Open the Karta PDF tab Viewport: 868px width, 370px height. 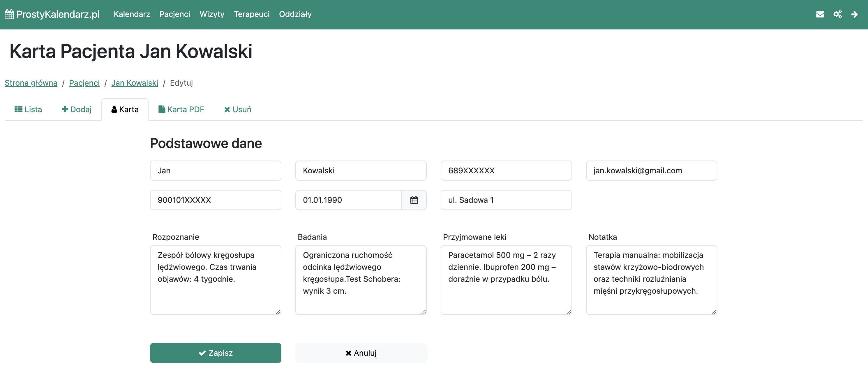click(x=181, y=110)
